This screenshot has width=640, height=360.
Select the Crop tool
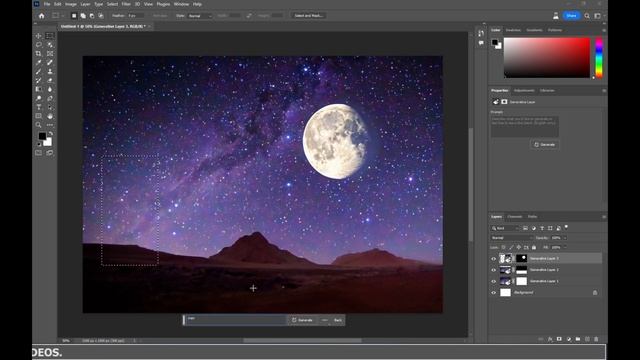coord(38,54)
